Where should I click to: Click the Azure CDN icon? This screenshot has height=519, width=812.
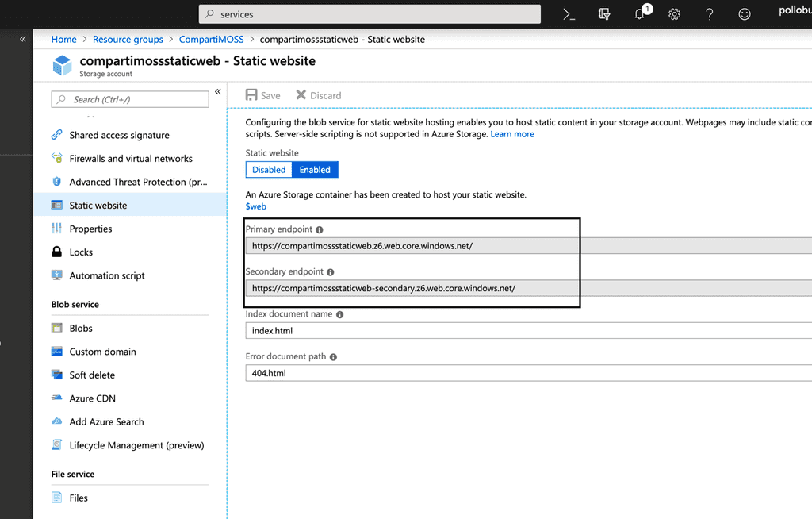coord(57,398)
